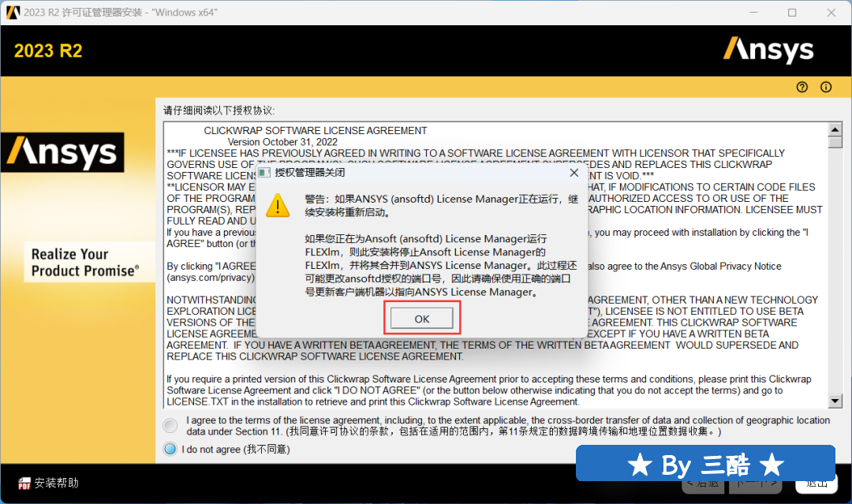Click the Realize Your Product Promise slogan
The height and width of the screenshot is (504, 852).
click(84, 263)
